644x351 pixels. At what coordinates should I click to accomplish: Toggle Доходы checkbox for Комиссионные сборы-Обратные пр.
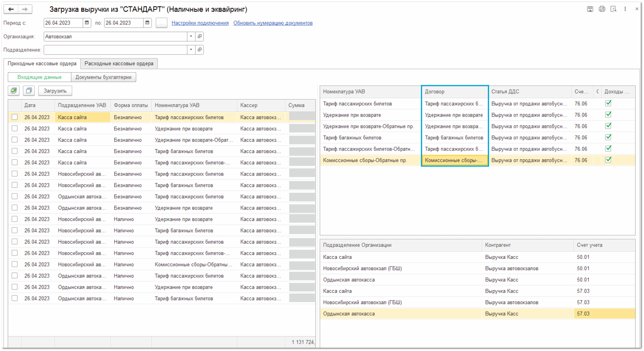[608, 160]
